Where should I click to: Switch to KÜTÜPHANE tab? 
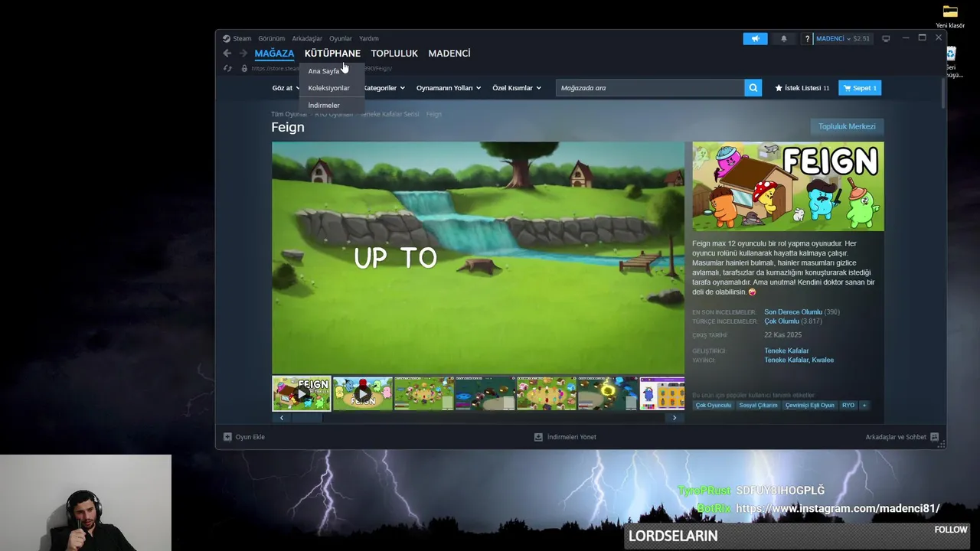click(x=332, y=54)
